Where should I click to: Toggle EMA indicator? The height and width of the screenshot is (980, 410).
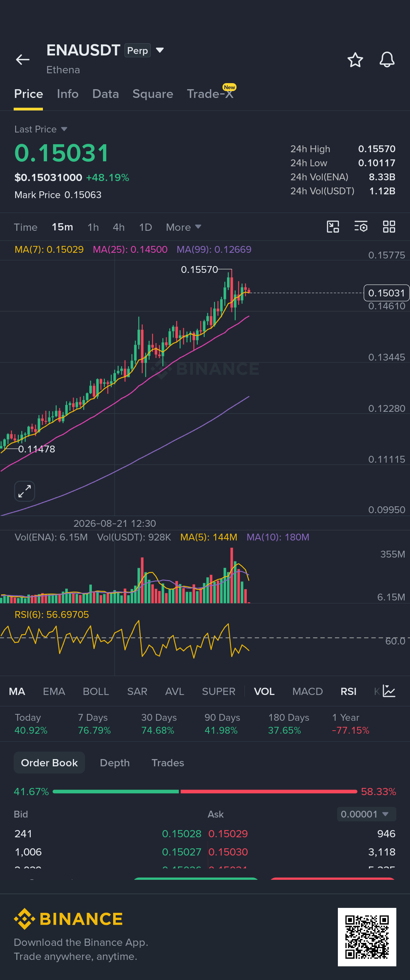54,691
